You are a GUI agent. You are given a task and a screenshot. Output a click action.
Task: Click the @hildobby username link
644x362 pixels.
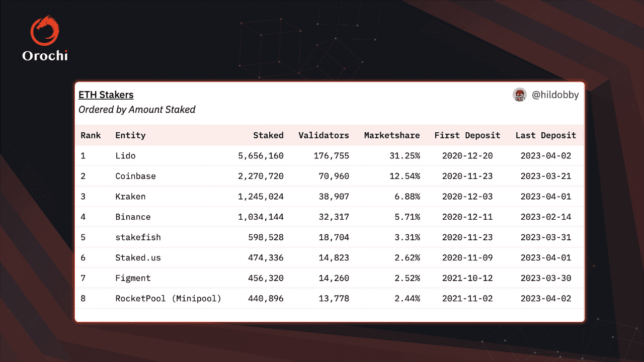[555, 95]
